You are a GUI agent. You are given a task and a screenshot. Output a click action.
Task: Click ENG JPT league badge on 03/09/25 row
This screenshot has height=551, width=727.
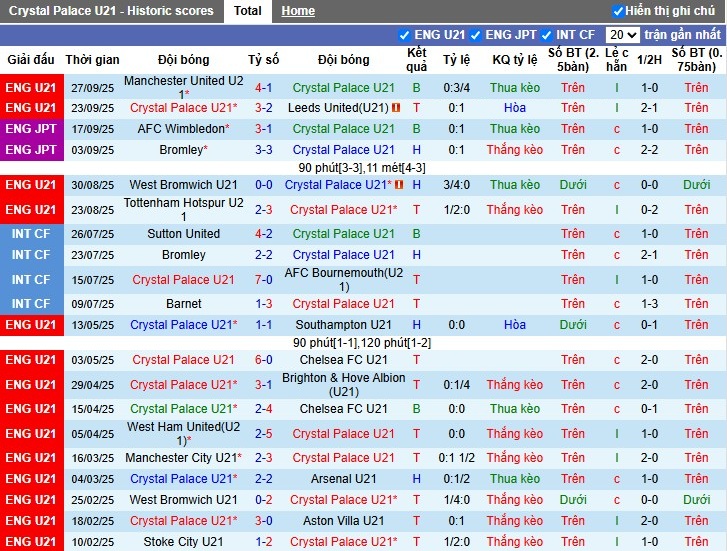click(30, 150)
